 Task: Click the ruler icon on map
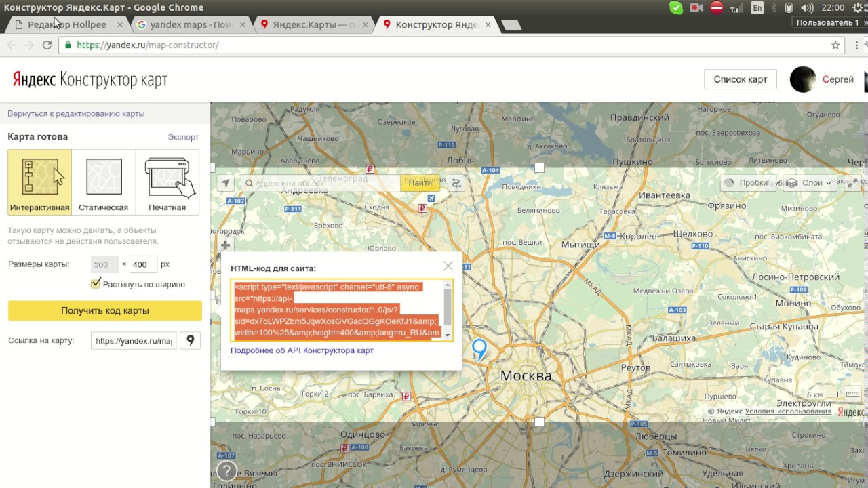coord(852,394)
